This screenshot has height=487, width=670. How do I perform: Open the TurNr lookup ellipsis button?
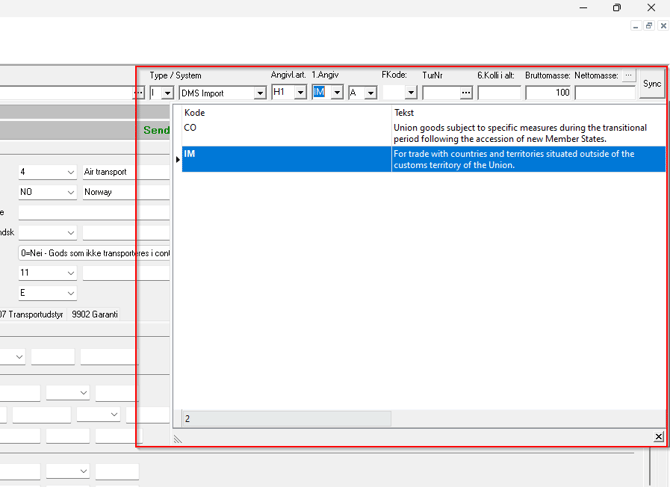tap(466, 93)
